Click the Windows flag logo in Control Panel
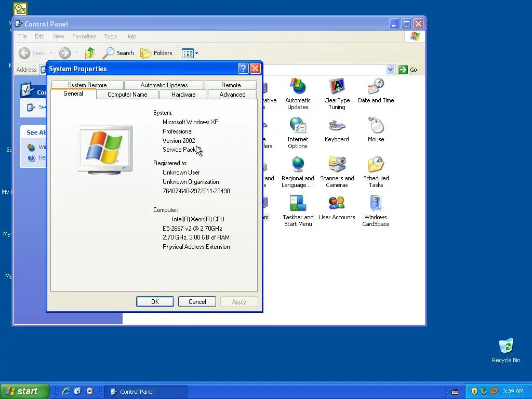Viewport: 532px width, 399px height. [x=415, y=36]
